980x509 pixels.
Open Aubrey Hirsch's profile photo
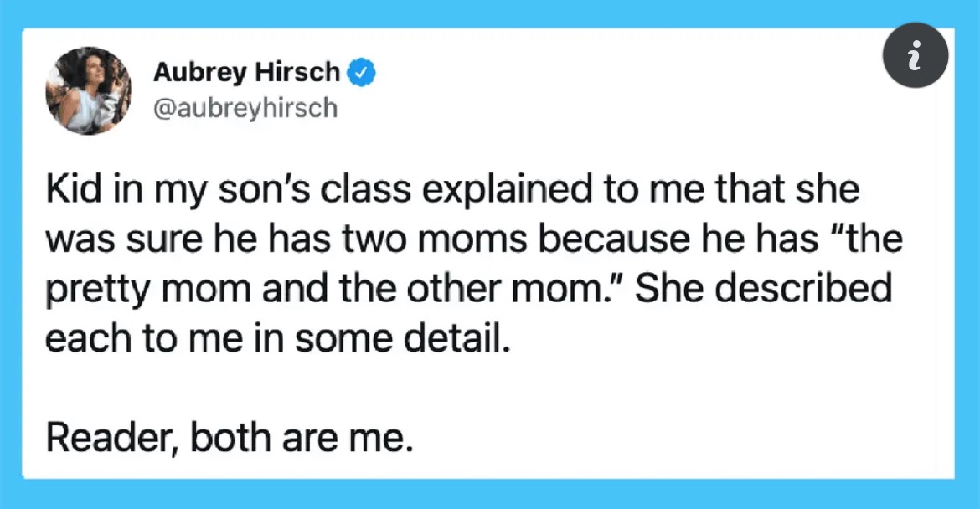tap(88, 90)
